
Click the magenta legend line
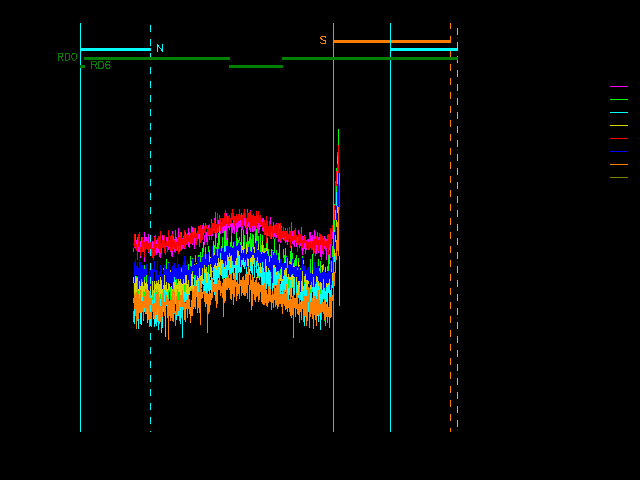pyautogui.click(x=619, y=87)
